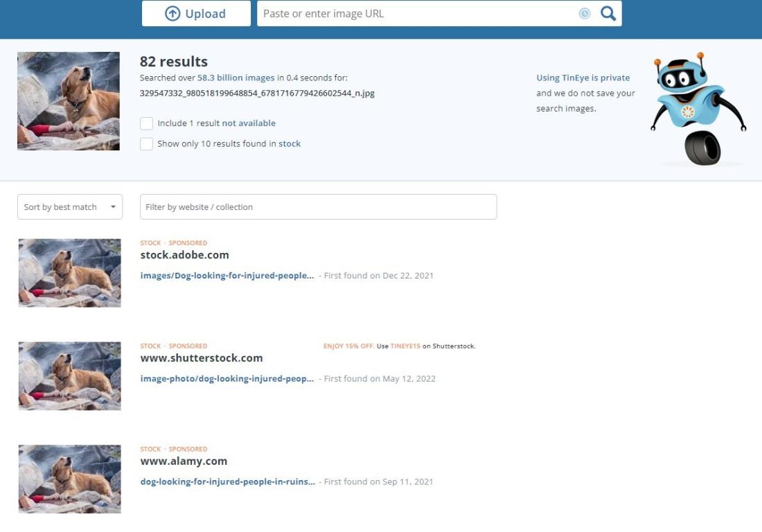
Task: Open the 58.3 billion images link
Action: click(x=236, y=78)
